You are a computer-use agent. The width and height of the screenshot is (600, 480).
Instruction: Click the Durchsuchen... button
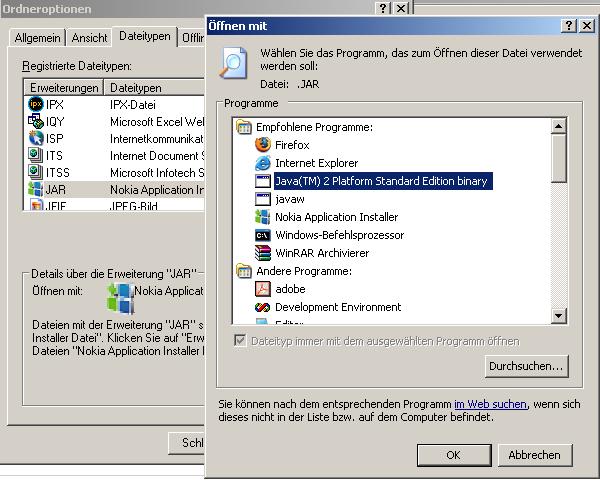(x=527, y=366)
